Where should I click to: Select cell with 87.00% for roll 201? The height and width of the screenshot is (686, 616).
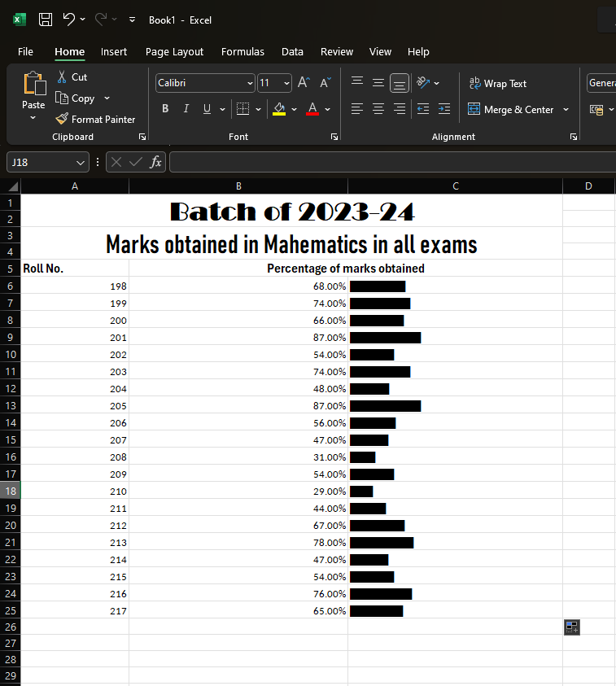click(238, 338)
